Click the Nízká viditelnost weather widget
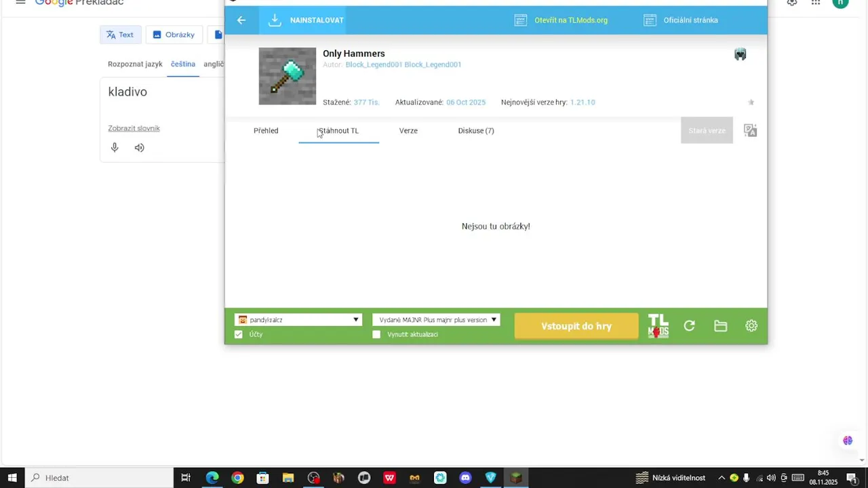The image size is (868, 488). click(x=670, y=478)
